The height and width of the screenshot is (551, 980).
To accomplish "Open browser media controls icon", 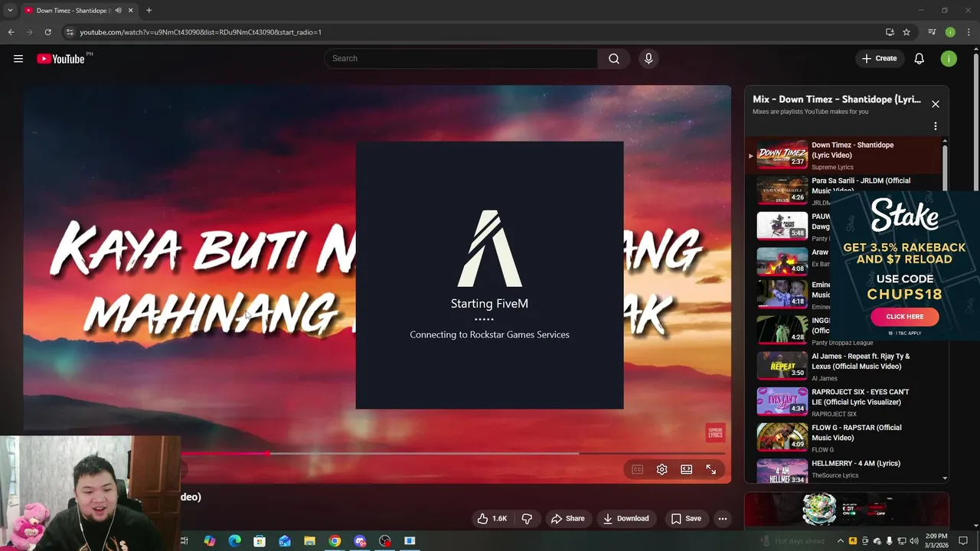I will pyautogui.click(x=932, y=32).
